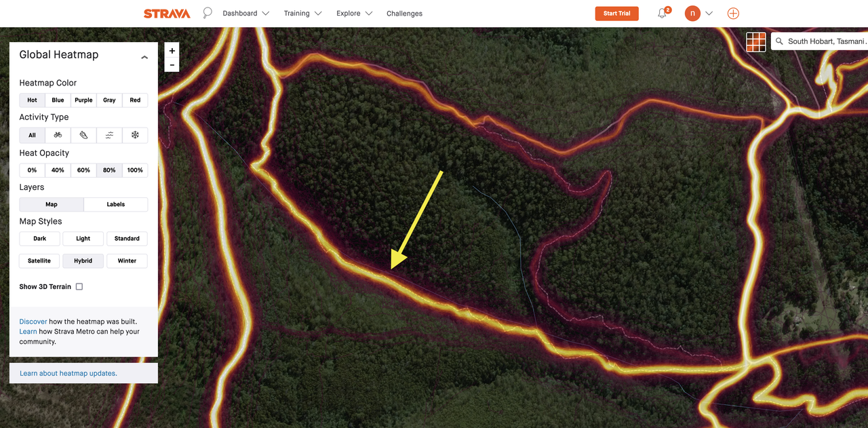Set heatmap color to Gray

click(109, 100)
